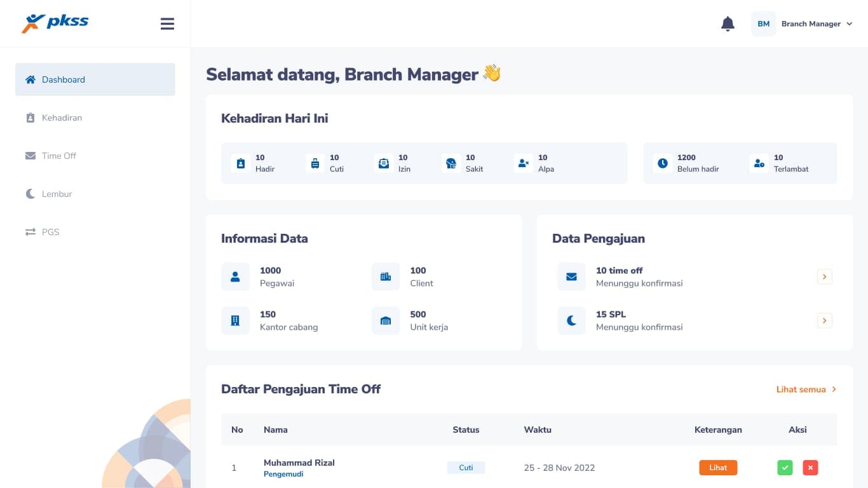This screenshot has width=868, height=488.
Task: Toggle the hamburger sidebar menu
Action: [167, 24]
